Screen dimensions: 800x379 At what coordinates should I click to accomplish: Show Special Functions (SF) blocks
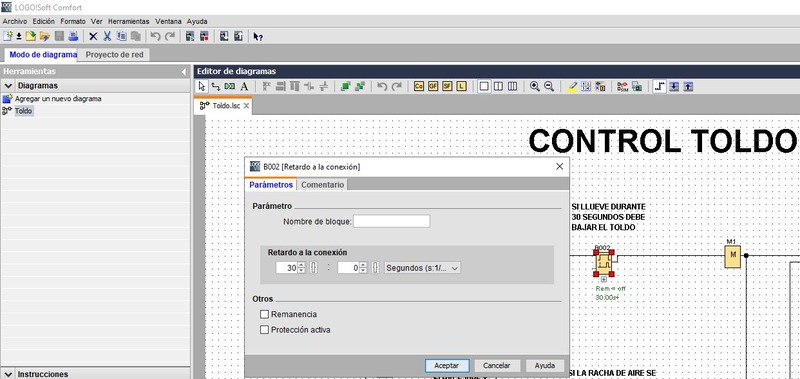(447, 86)
